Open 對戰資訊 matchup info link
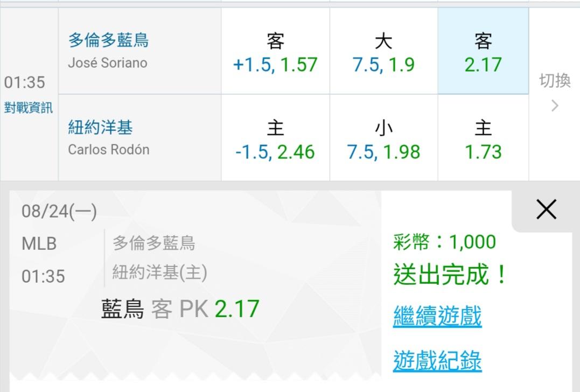580x392 pixels. click(x=29, y=108)
